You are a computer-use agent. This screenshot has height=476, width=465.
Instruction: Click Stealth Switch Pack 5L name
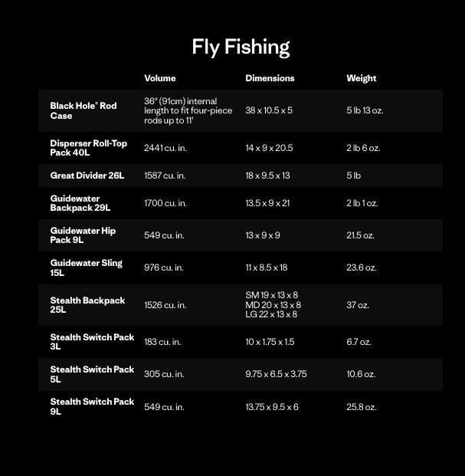coord(92,374)
